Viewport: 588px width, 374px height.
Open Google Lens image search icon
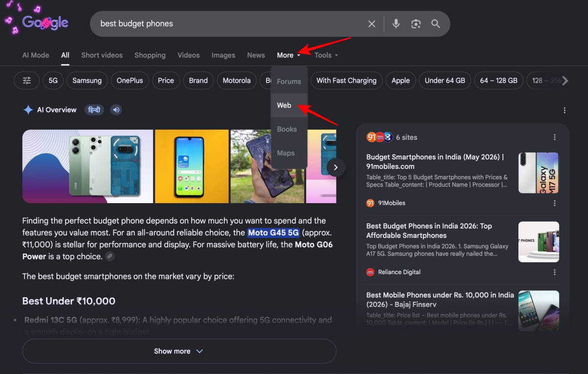[x=416, y=23]
